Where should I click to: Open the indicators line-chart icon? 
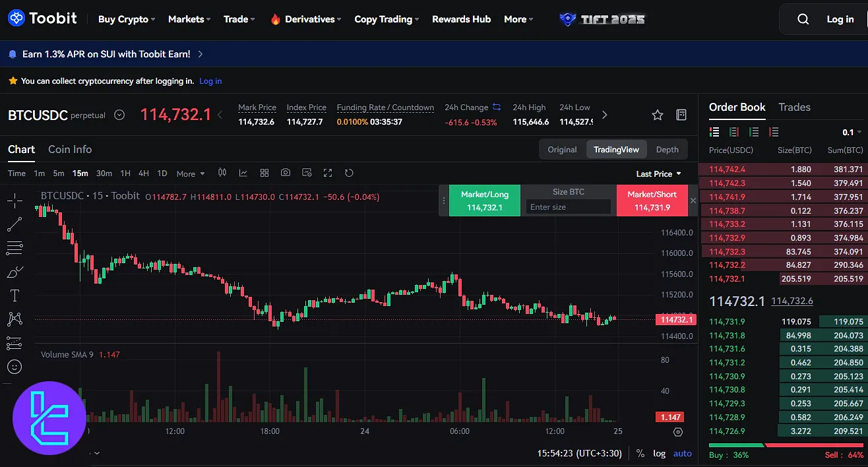coord(243,173)
